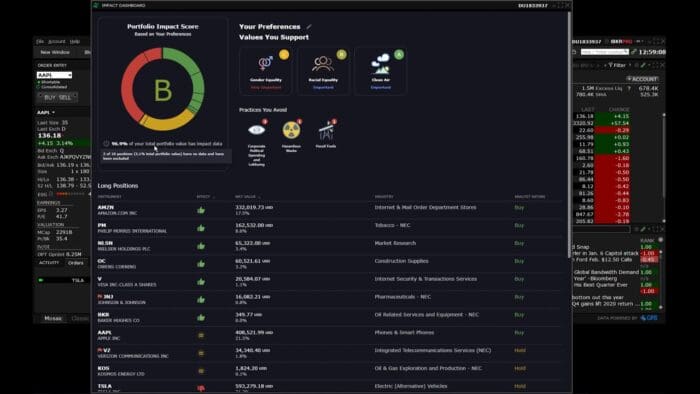Click the thumbs-up impact icon for BKR
The width and height of the screenshot is (700, 394).
coord(201,317)
